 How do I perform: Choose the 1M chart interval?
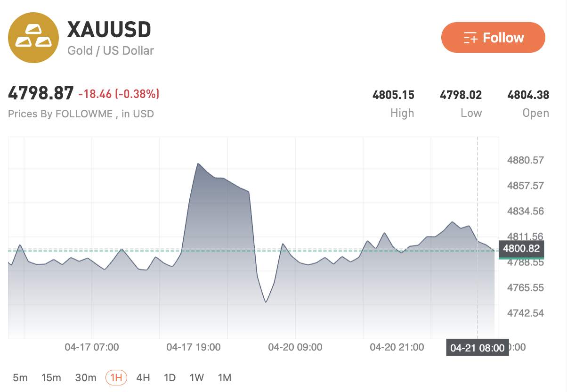point(225,377)
